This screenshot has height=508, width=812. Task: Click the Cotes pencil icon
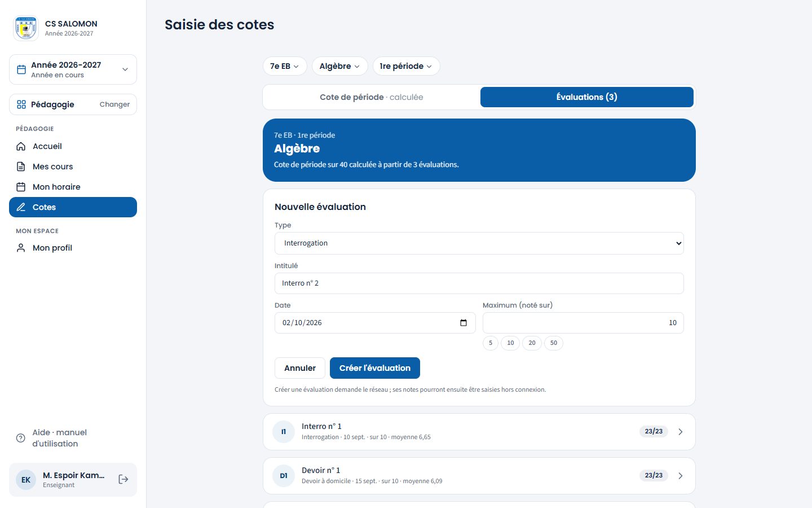point(21,207)
